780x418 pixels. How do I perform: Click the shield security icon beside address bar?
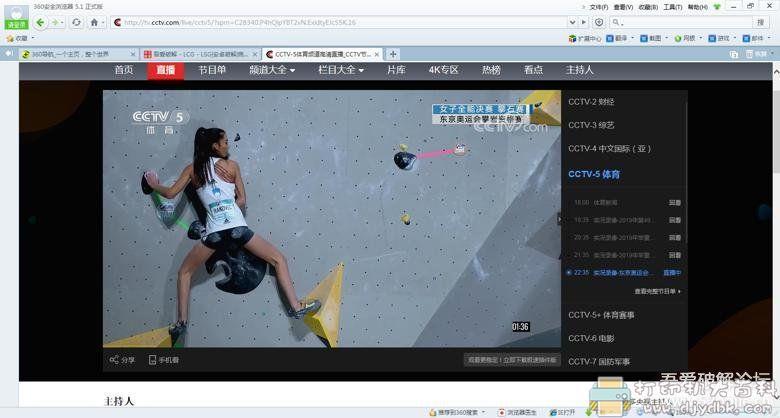click(599, 22)
